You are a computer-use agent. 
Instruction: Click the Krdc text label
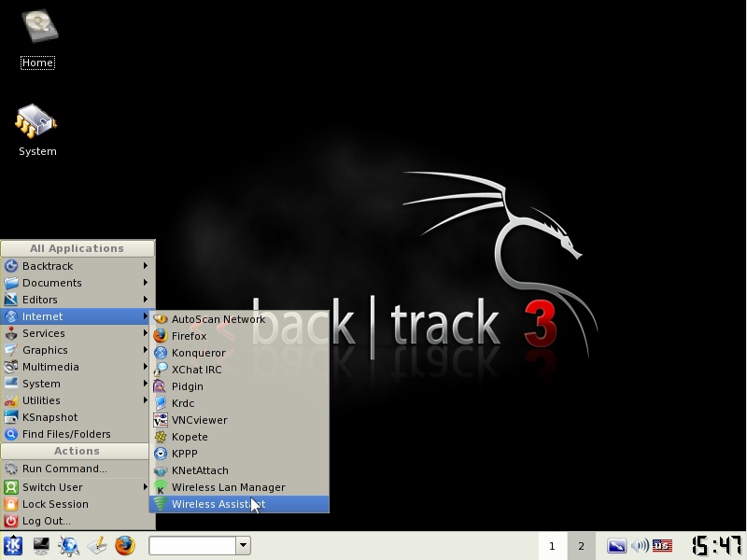click(183, 403)
